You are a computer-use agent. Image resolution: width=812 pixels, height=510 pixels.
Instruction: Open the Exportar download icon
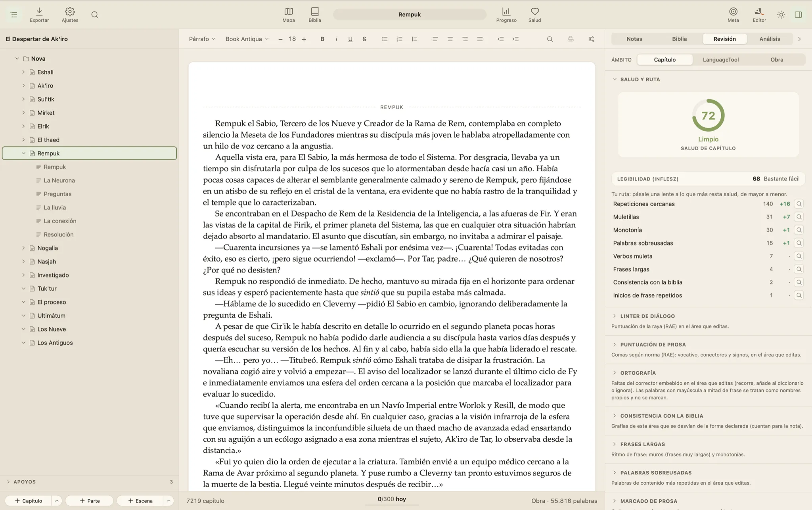[39, 15]
